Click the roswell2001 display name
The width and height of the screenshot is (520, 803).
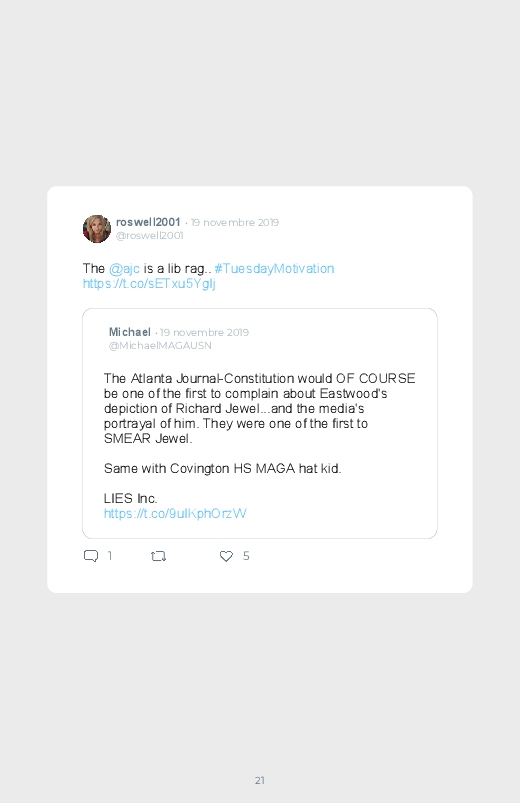click(148, 222)
